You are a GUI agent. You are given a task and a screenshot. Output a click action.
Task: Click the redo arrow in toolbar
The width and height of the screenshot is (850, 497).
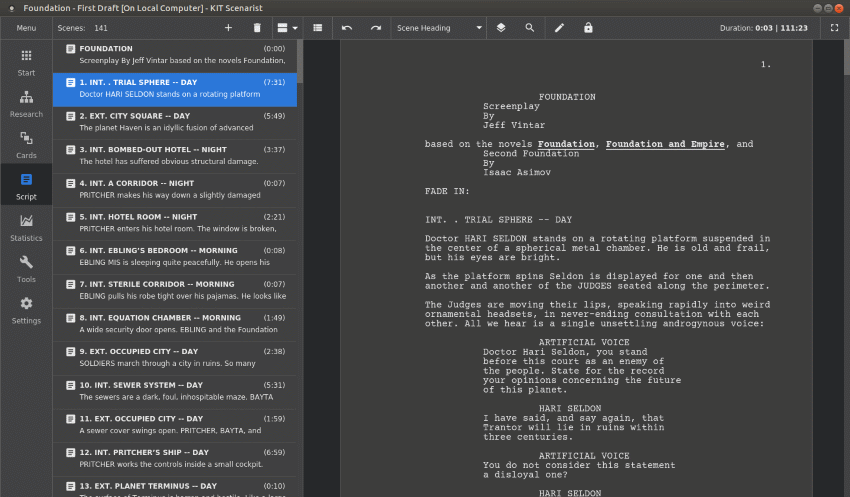pos(376,28)
